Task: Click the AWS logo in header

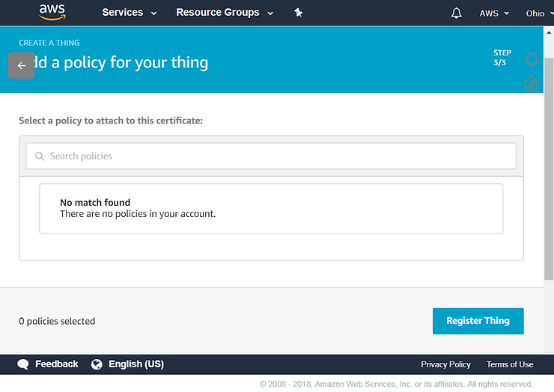Action: tap(52, 12)
